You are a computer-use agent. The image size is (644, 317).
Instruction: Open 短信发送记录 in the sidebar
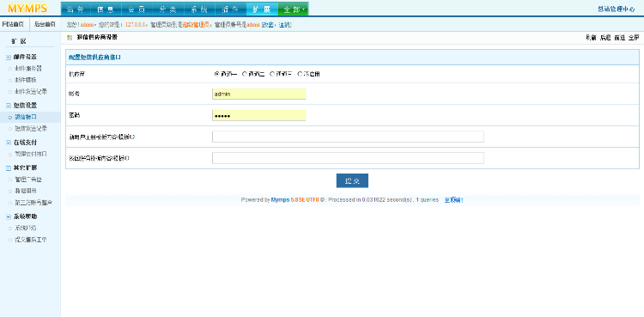point(31,128)
